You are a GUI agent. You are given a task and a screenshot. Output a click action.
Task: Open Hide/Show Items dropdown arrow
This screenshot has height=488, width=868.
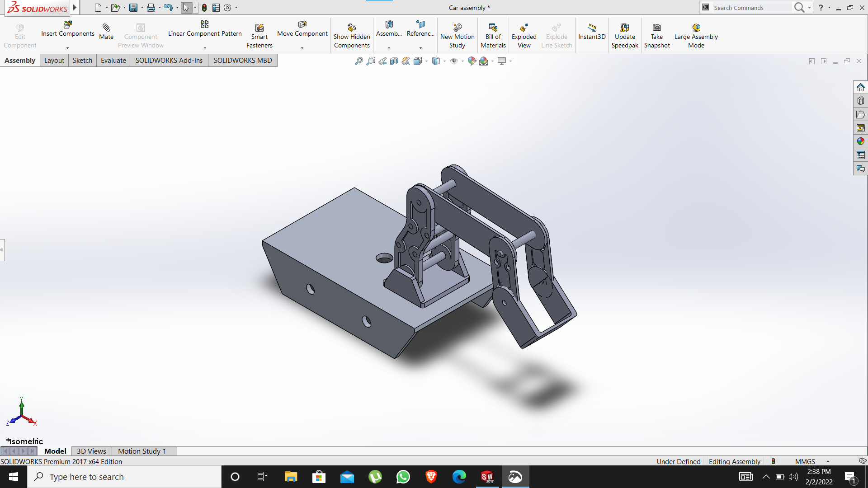tap(462, 61)
